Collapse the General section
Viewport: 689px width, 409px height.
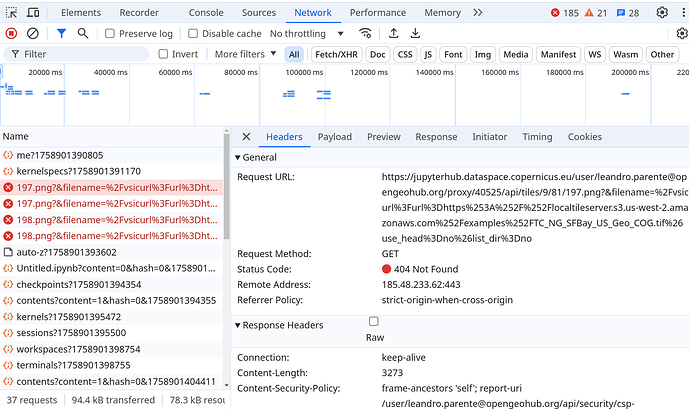point(239,158)
